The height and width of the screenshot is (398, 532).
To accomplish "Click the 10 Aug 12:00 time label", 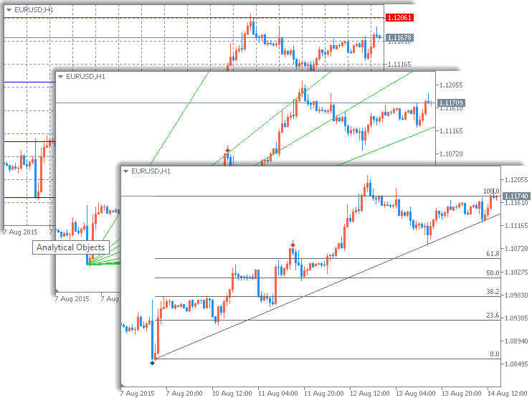I will point(232,393).
